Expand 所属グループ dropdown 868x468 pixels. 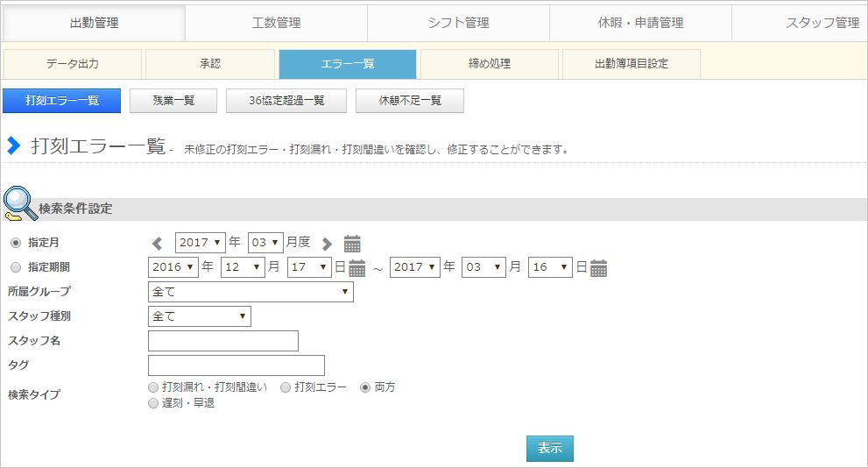point(251,292)
